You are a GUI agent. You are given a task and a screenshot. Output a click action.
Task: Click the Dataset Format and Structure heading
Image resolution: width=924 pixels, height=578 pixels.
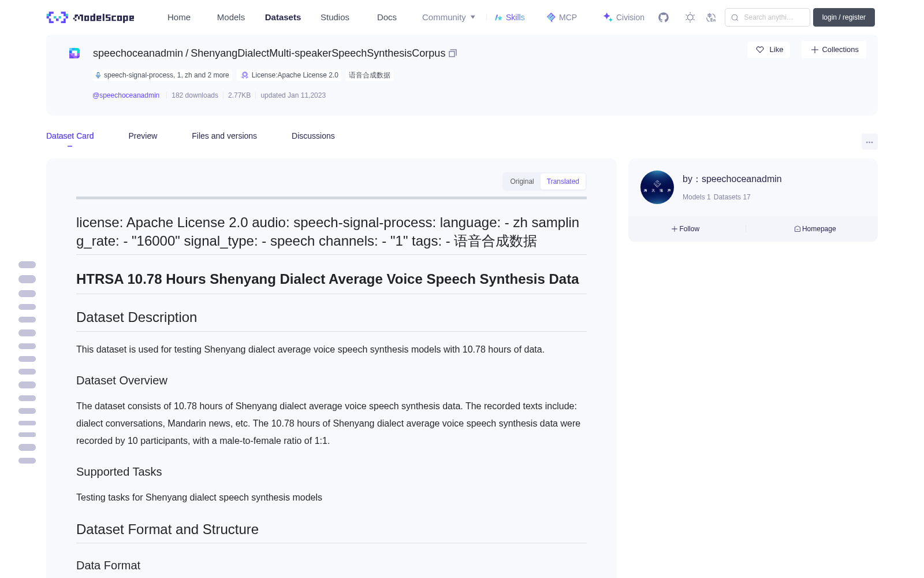167,529
